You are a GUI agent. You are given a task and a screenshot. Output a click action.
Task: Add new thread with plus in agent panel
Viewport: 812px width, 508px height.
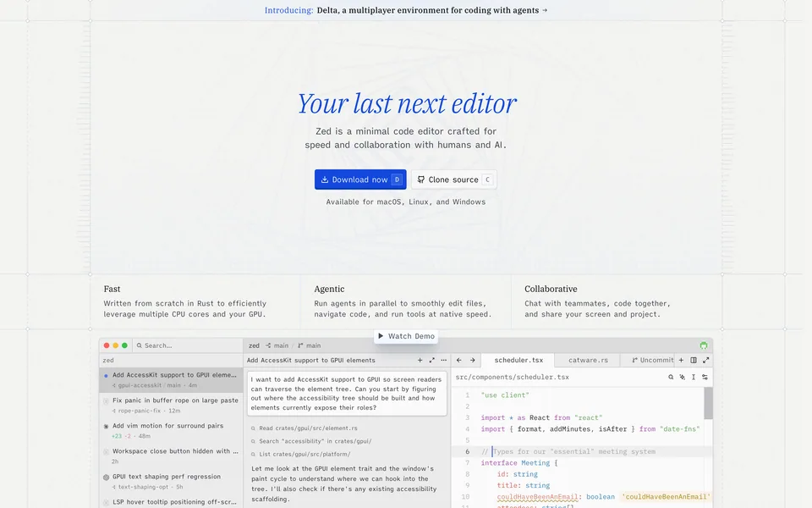(x=420, y=360)
